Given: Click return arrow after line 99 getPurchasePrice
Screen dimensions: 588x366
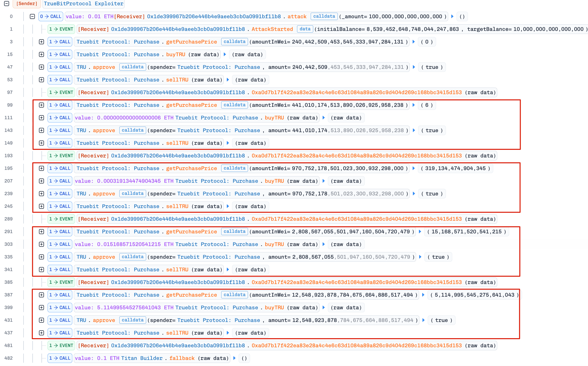Looking at the screenshot, I should (414, 105).
